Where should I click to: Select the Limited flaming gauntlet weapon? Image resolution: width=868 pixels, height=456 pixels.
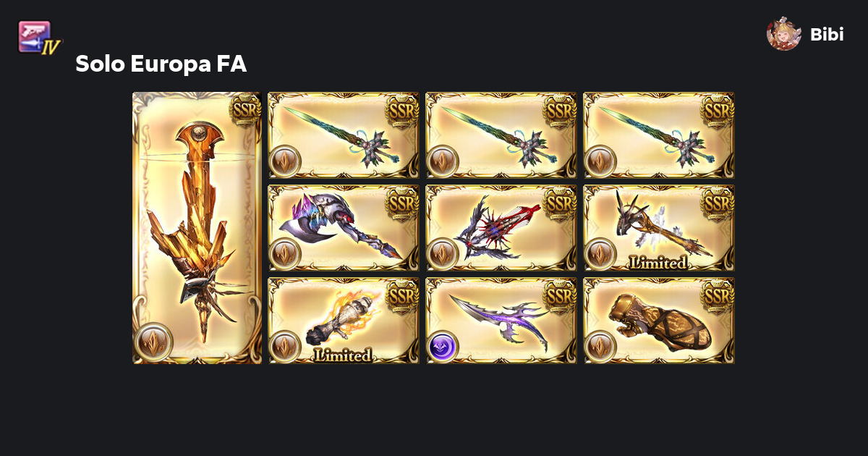coord(344,321)
